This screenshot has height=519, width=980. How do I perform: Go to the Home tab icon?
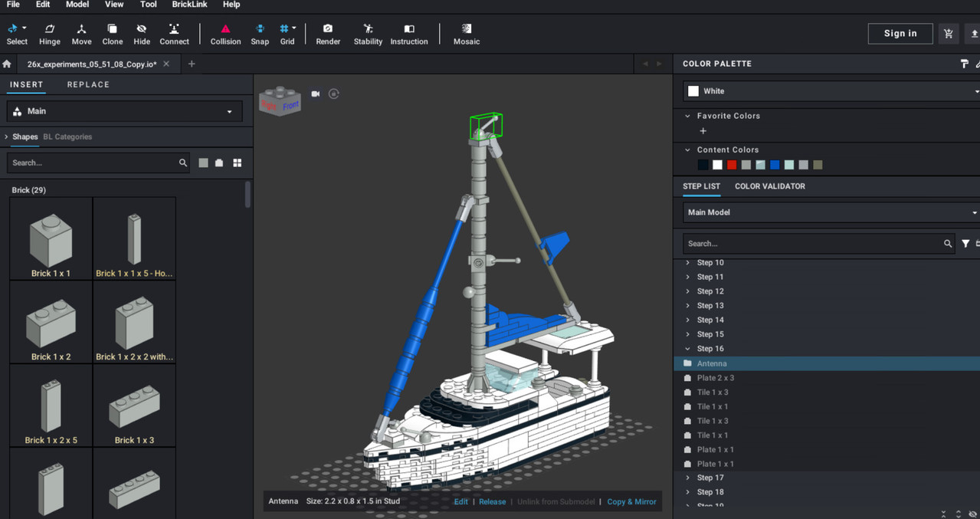point(7,64)
